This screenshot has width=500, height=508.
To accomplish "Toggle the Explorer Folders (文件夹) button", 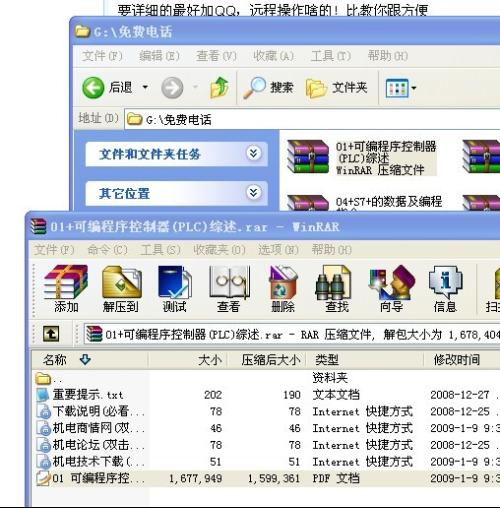I will click(x=336, y=88).
